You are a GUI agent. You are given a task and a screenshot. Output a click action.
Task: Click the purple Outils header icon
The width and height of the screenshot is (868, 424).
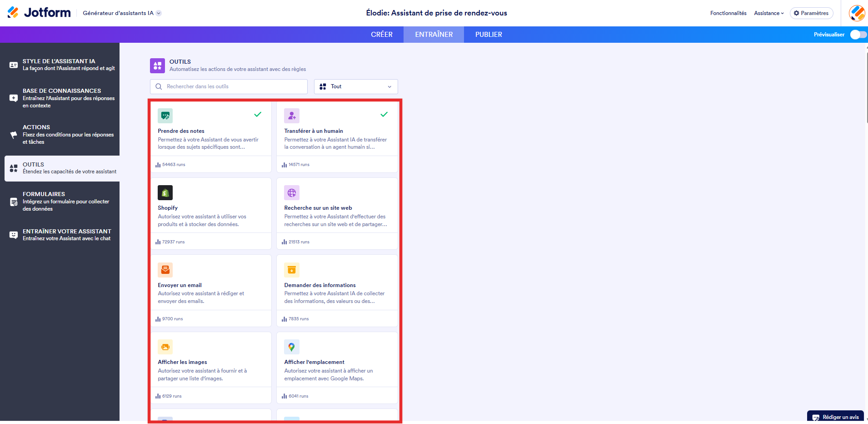tap(157, 66)
